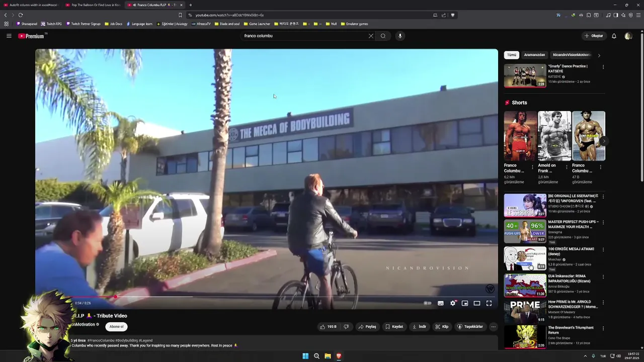The width and height of the screenshot is (644, 362).
Task: Open How PRIME is Mr. ARNOLD video
Action: pyautogui.click(x=525, y=311)
